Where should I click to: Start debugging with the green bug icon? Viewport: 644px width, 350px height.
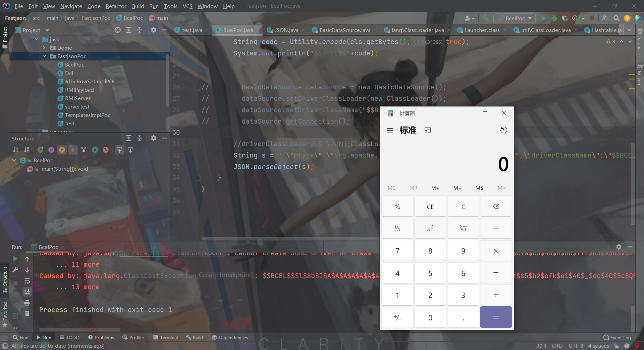pyautogui.click(x=554, y=18)
